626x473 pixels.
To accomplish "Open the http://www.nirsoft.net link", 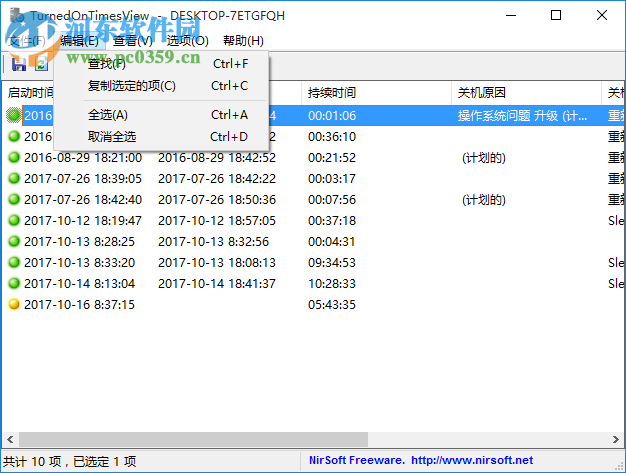I will 472,460.
